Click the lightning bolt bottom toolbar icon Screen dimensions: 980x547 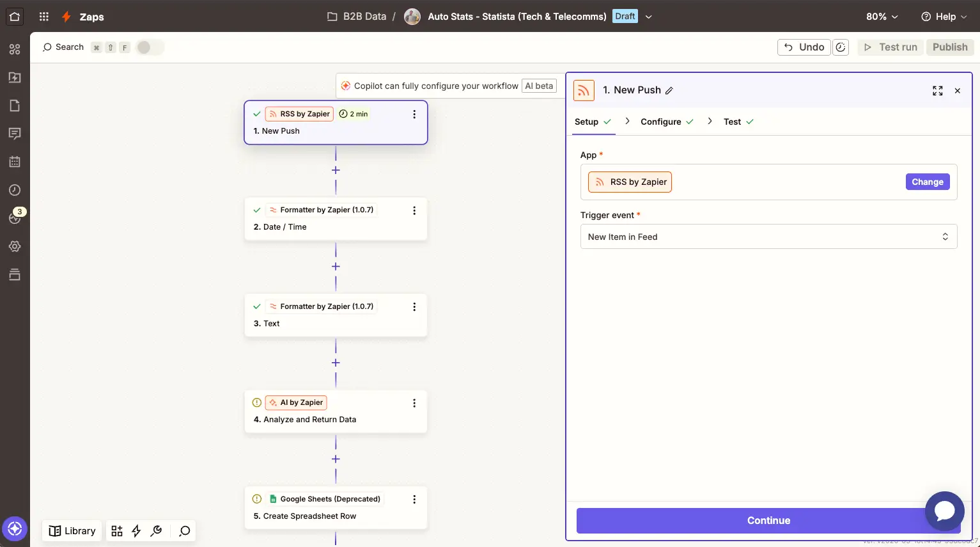(136, 531)
